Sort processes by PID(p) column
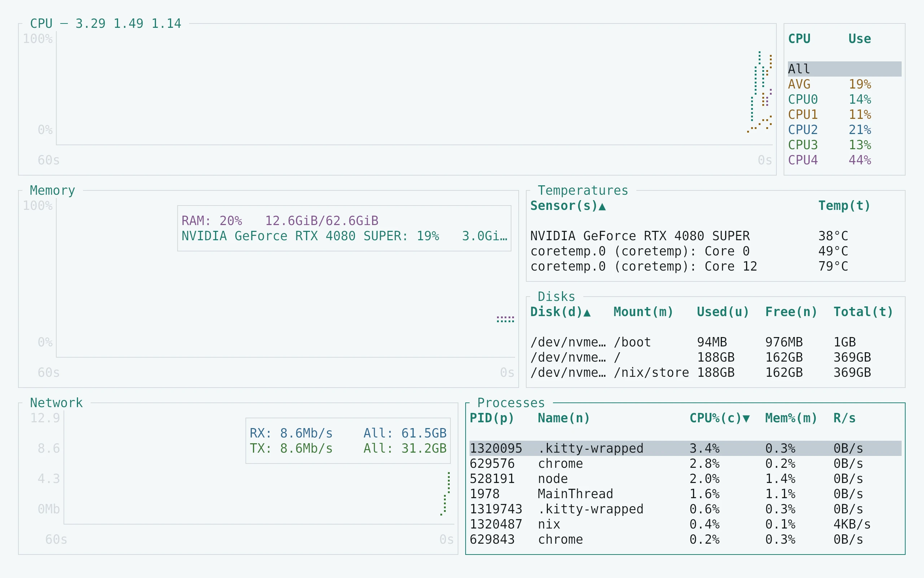 (492, 418)
